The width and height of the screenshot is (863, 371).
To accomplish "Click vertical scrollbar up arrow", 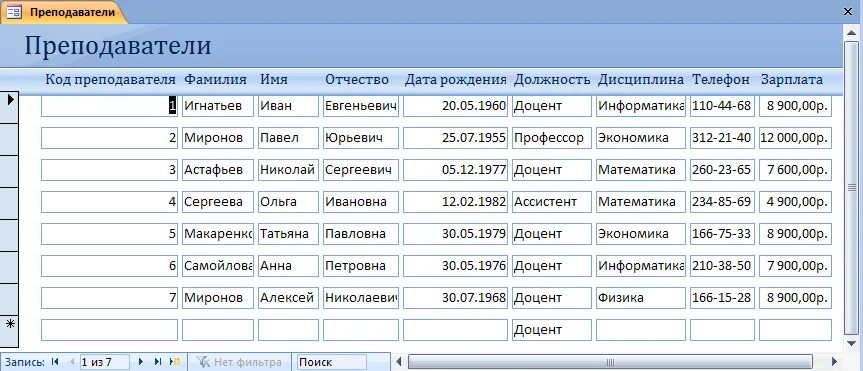I will tap(852, 34).
